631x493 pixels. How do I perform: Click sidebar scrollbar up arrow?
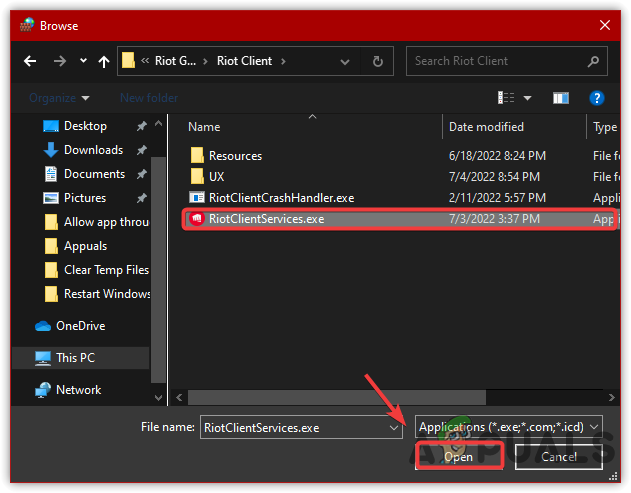point(159,124)
